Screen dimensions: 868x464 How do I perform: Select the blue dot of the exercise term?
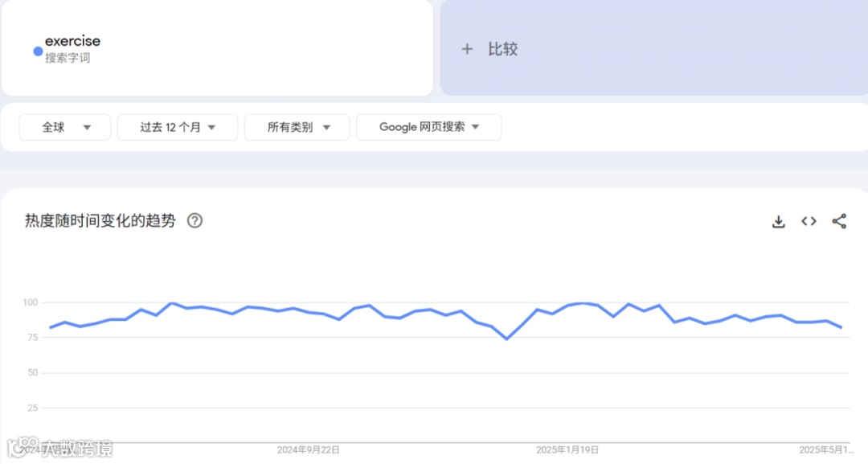click(x=39, y=51)
